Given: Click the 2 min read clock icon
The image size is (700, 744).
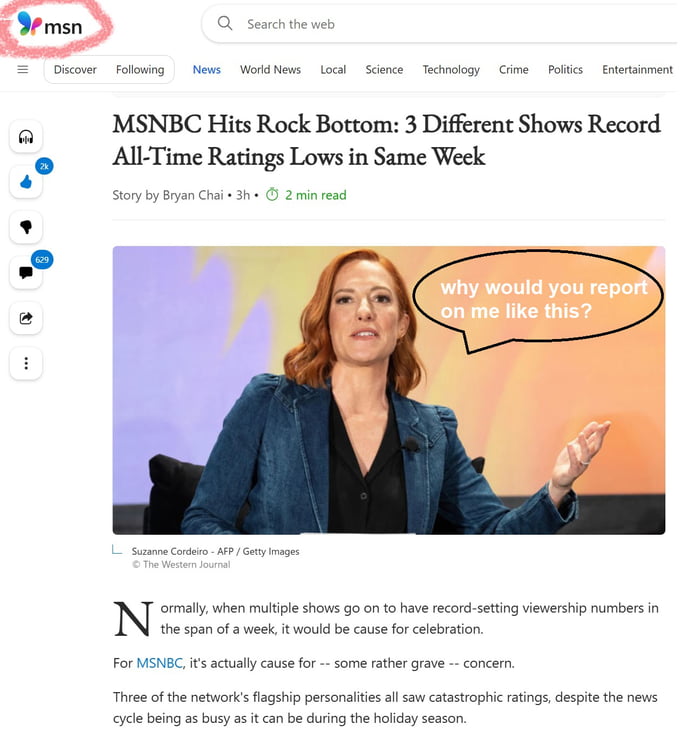Looking at the screenshot, I should (272, 195).
